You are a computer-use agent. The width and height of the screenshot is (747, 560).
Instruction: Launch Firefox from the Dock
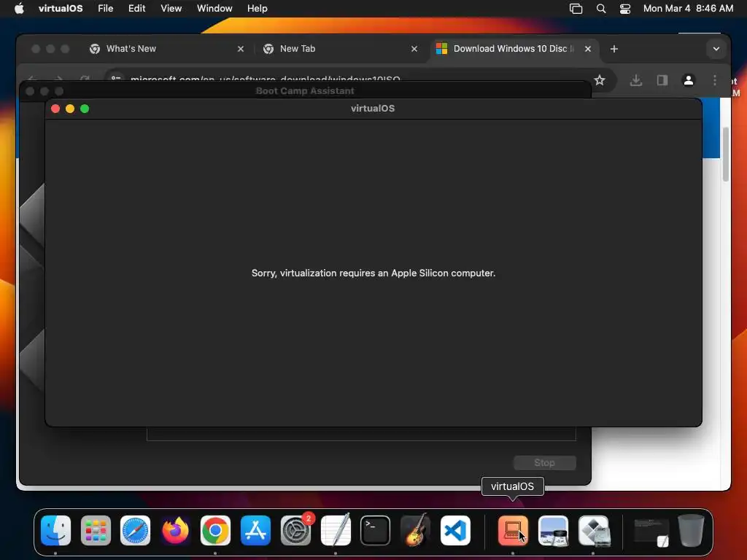175,531
